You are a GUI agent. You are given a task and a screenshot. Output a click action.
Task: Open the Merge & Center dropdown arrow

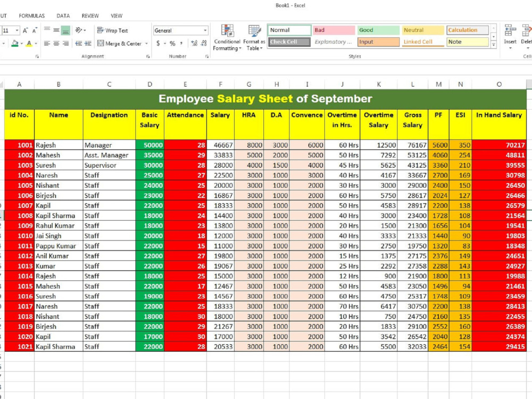(147, 44)
